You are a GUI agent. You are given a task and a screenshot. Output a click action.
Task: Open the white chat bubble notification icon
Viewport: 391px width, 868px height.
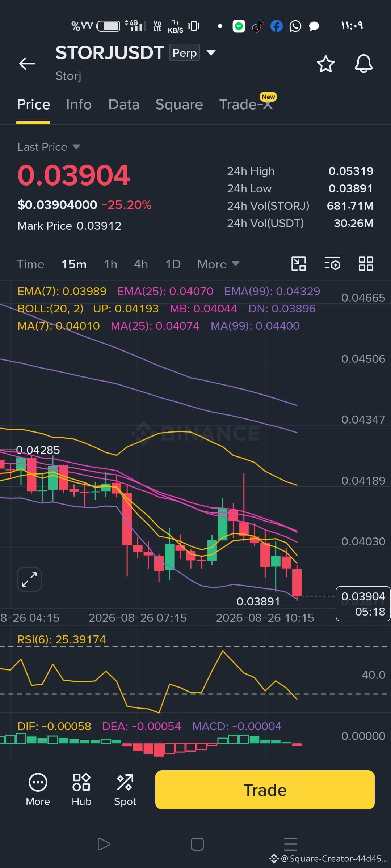click(314, 26)
